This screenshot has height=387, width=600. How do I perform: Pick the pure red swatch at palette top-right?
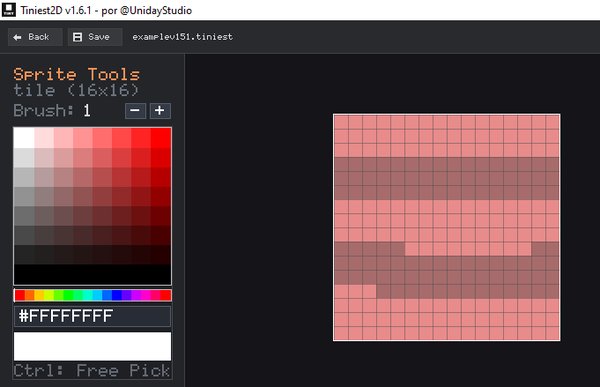tap(161, 138)
